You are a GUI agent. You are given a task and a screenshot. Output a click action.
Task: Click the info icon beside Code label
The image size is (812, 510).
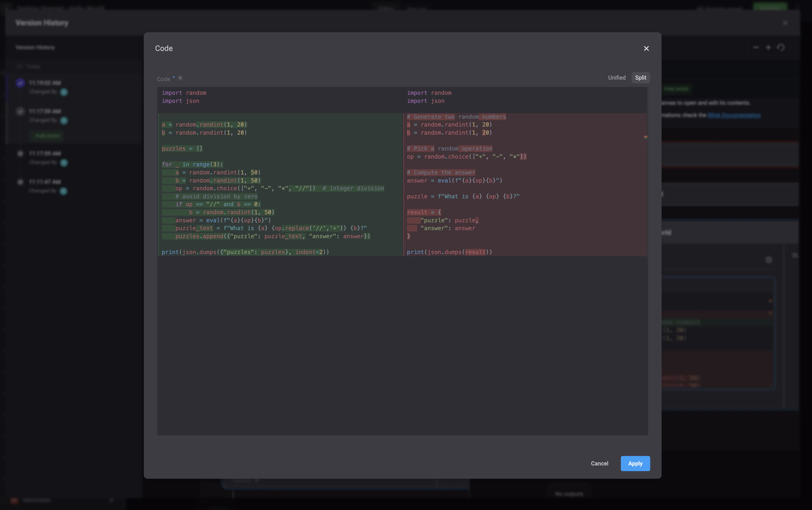[180, 78]
